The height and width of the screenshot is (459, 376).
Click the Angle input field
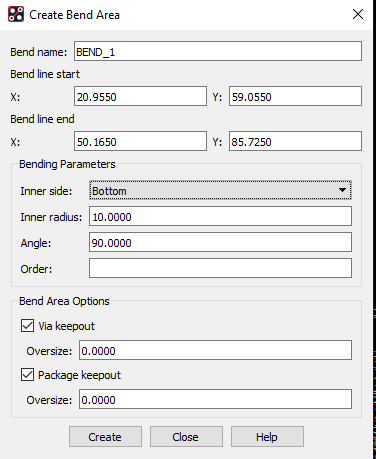point(220,242)
